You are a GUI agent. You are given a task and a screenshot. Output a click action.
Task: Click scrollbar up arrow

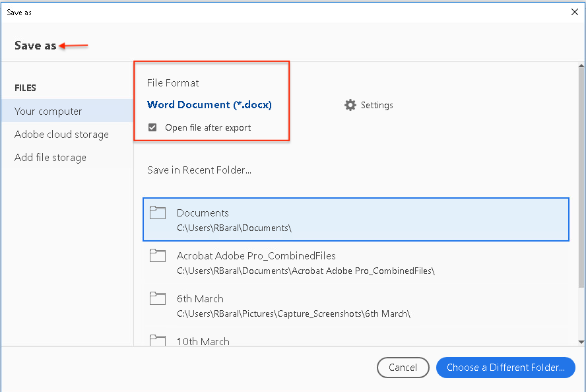pyautogui.click(x=581, y=67)
